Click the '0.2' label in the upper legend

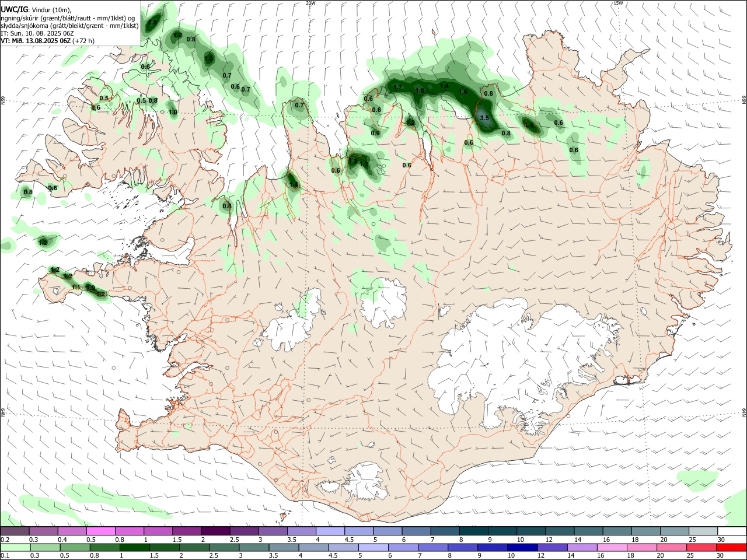pyautogui.click(x=5, y=540)
